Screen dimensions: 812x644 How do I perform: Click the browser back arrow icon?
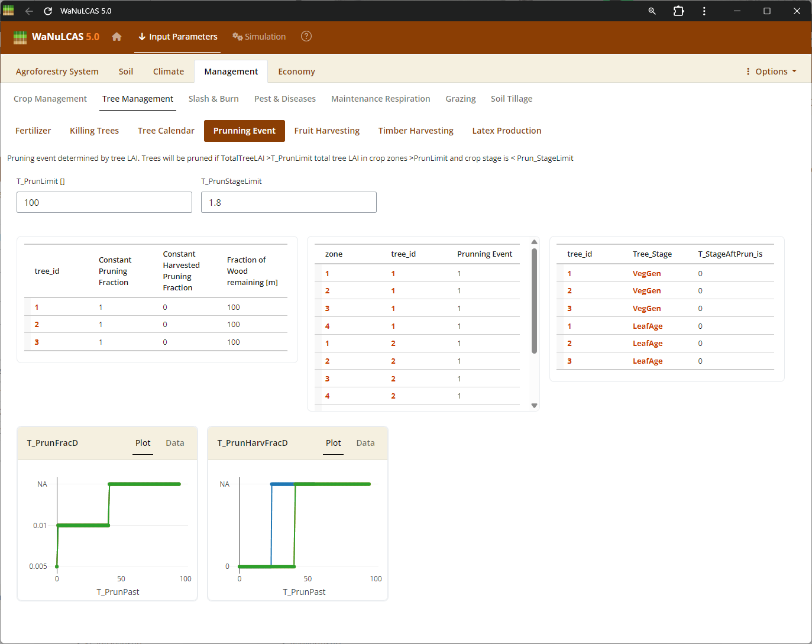[29, 11]
